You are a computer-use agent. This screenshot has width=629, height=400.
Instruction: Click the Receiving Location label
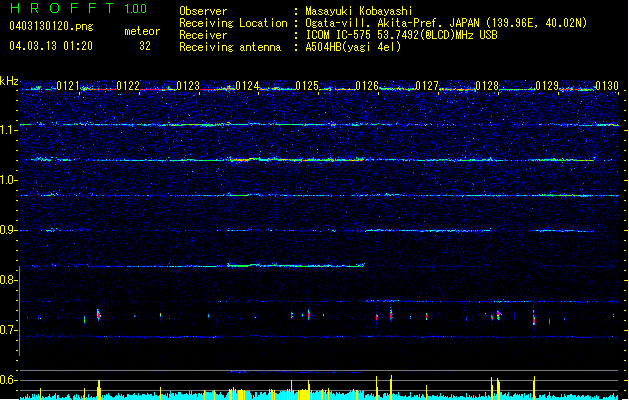coord(231,23)
